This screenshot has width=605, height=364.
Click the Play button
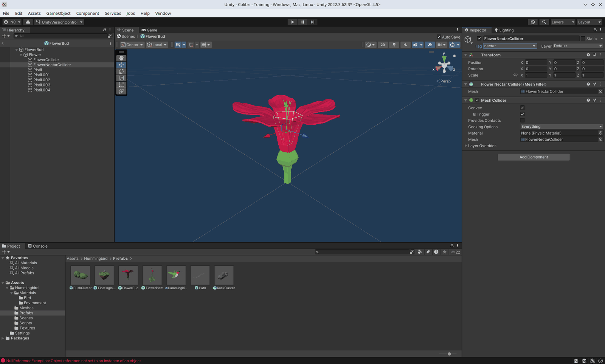tap(292, 22)
